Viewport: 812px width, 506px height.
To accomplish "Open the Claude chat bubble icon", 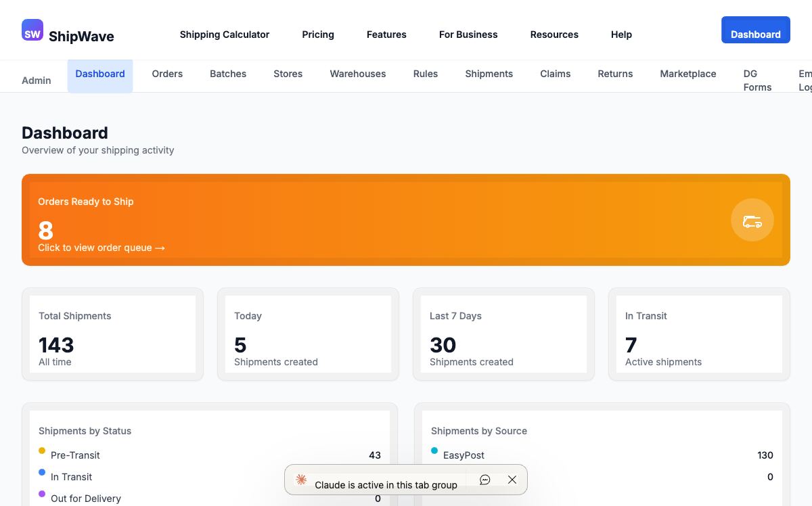I will click(485, 480).
